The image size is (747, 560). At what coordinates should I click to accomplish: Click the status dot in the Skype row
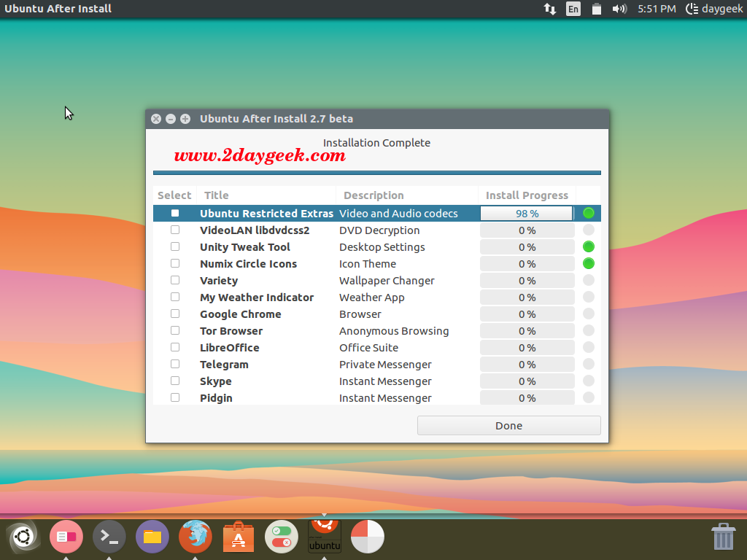[x=589, y=381]
